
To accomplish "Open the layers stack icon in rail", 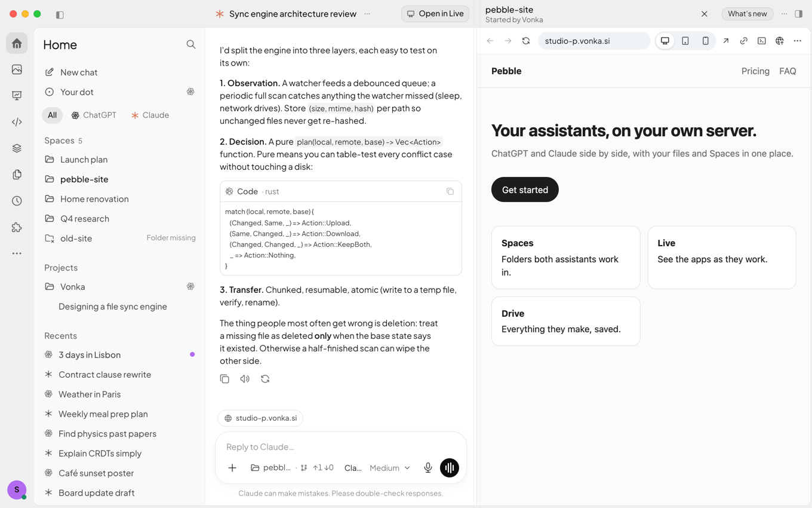I will [17, 148].
